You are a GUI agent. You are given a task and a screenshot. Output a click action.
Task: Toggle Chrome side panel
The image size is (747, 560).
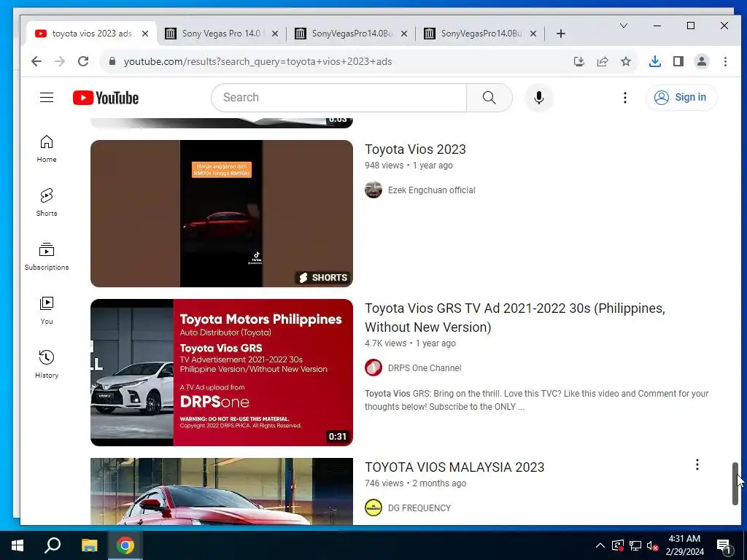click(x=678, y=61)
